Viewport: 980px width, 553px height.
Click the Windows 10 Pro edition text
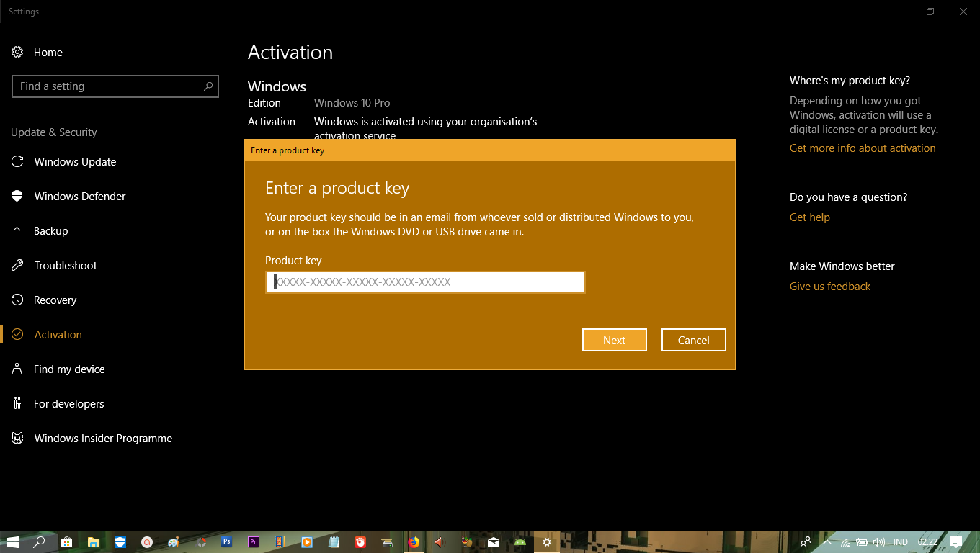tap(352, 103)
